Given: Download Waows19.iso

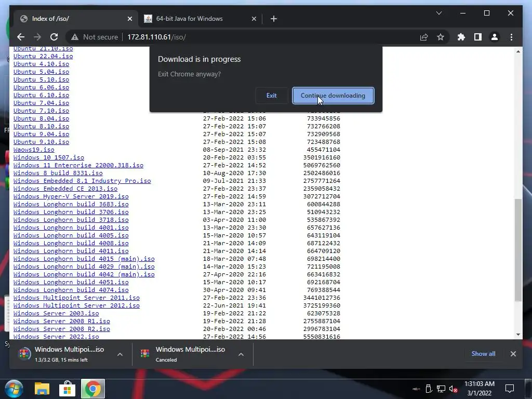Looking at the screenshot, I should [x=34, y=150].
